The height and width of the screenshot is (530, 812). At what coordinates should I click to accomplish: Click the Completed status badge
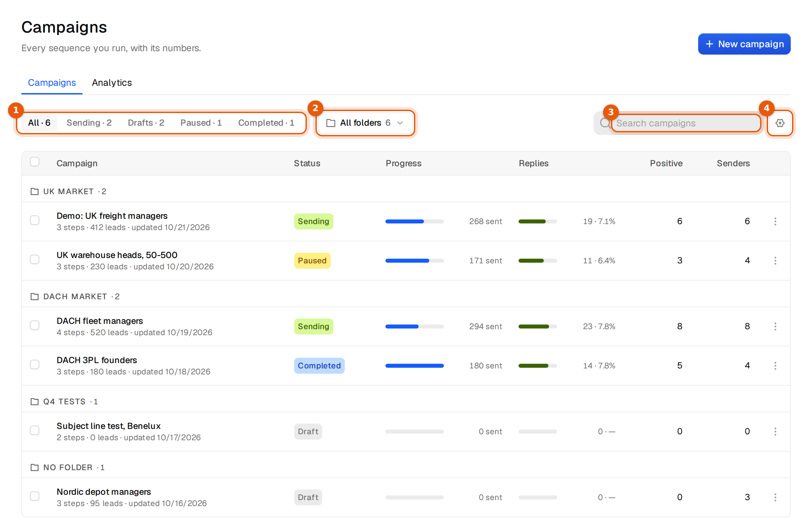coord(319,366)
